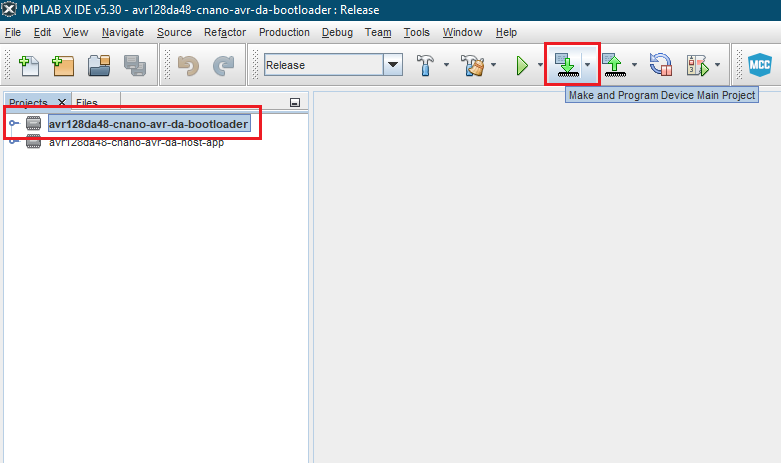This screenshot has width=781, height=463.
Task: Click the host-app project chip icon
Action: pyautogui.click(x=33, y=142)
